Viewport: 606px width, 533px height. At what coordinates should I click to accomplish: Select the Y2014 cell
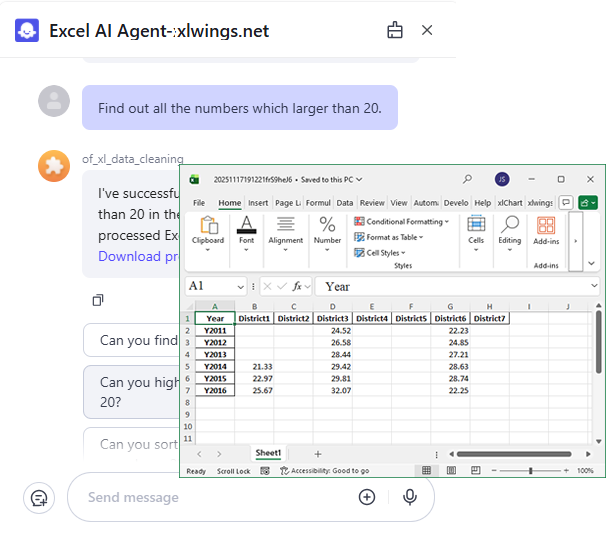215,366
